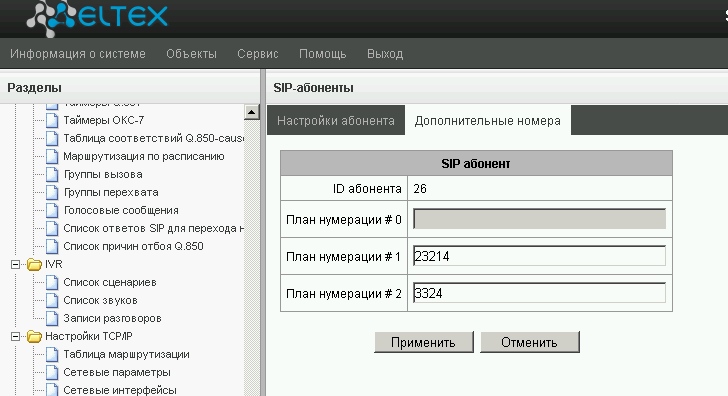Click page icon beside Список звуков
The width and height of the screenshot is (728, 396).
[52, 300]
